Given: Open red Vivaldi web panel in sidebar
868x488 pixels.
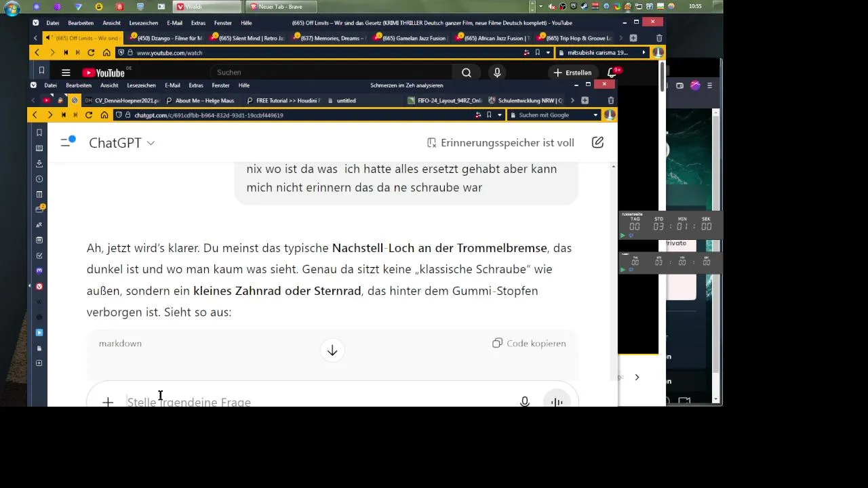Looking at the screenshot, I should pyautogui.click(x=39, y=287).
